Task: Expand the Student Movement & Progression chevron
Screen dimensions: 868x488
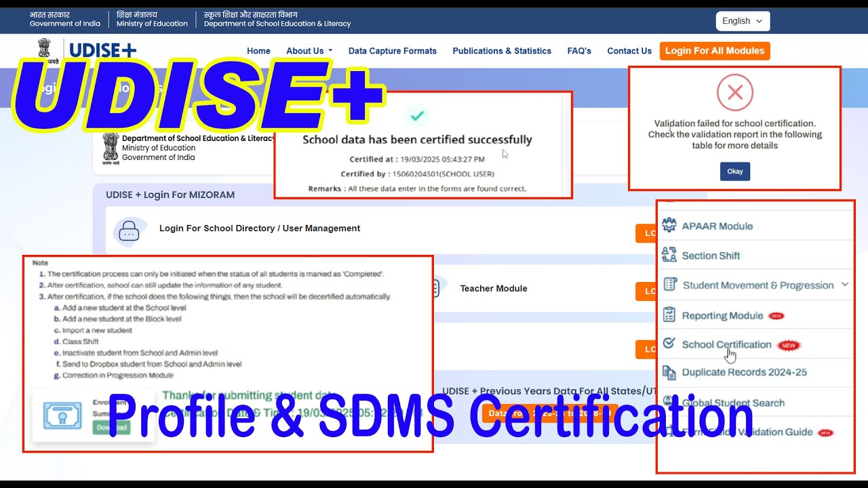Action: pyautogui.click(x=845, y=285)
